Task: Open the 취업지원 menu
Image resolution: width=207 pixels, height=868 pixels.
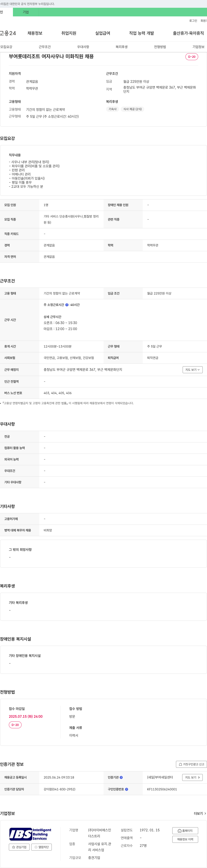Action: point(69,33)
